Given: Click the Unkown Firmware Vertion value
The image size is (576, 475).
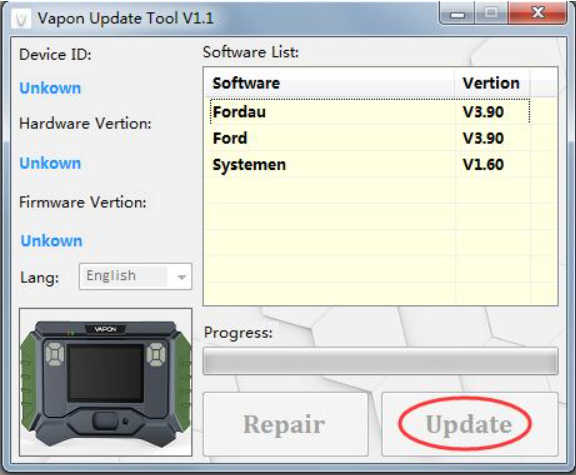Looking at the screenshot, I should coord(51,241).
